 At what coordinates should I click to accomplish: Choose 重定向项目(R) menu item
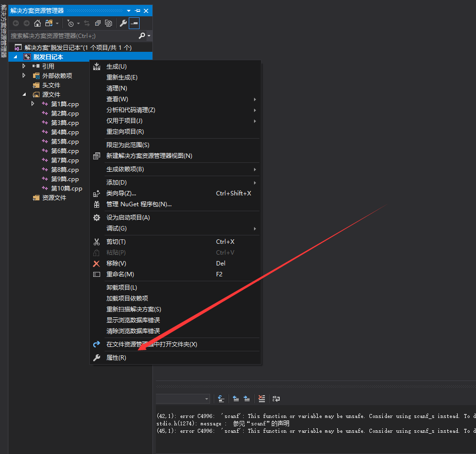pyautogui.click(x=175, y=132)
